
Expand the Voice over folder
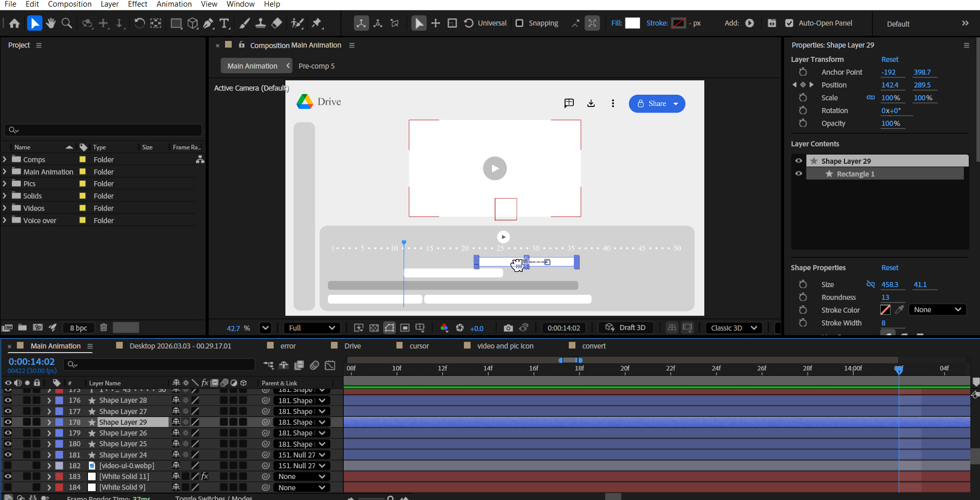5,220
